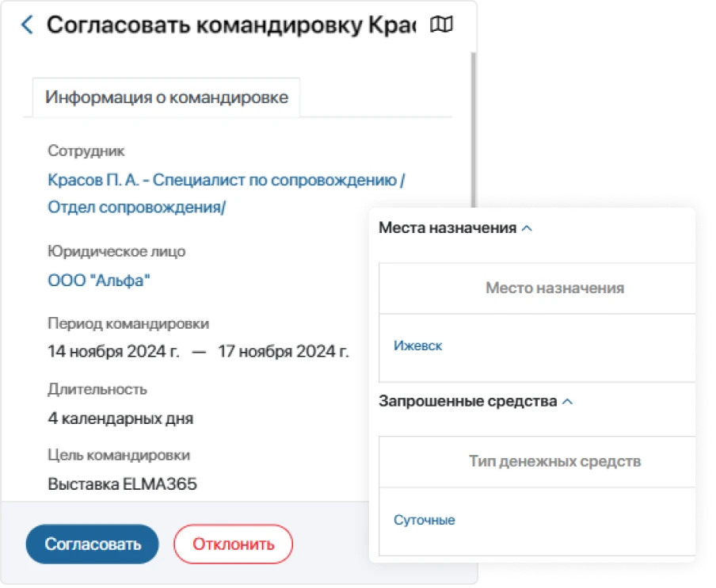The width and height of the screenshot is (716, 588).
Task: Tap the back arrow in the header
Action: [x=26, y=25]
